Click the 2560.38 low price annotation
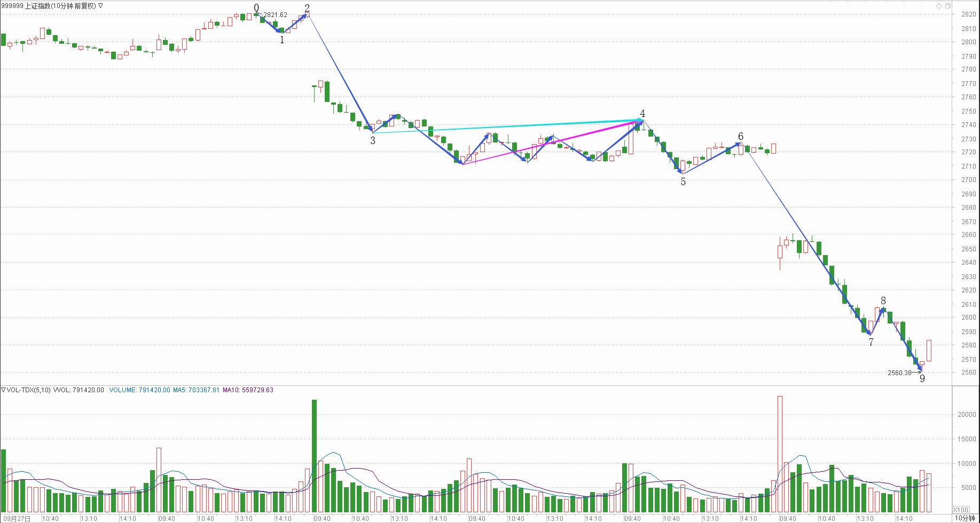980x523 pixels. [x=899, y=373]
